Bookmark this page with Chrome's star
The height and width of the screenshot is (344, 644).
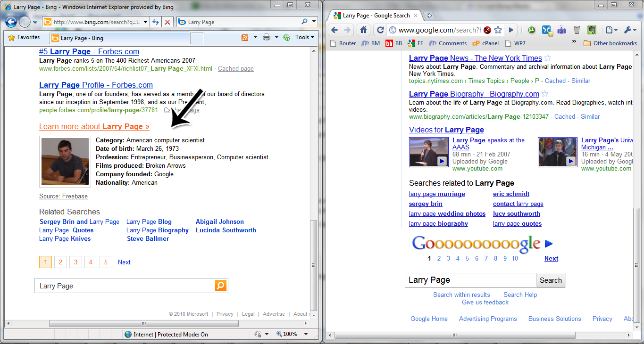[x=498, y=30]
